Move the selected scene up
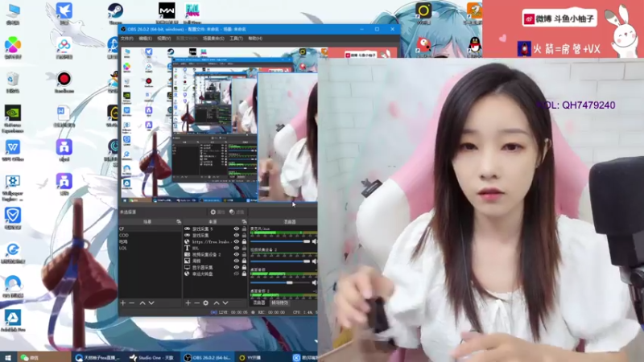The image size is (644, 362). (x=142, y=303)
